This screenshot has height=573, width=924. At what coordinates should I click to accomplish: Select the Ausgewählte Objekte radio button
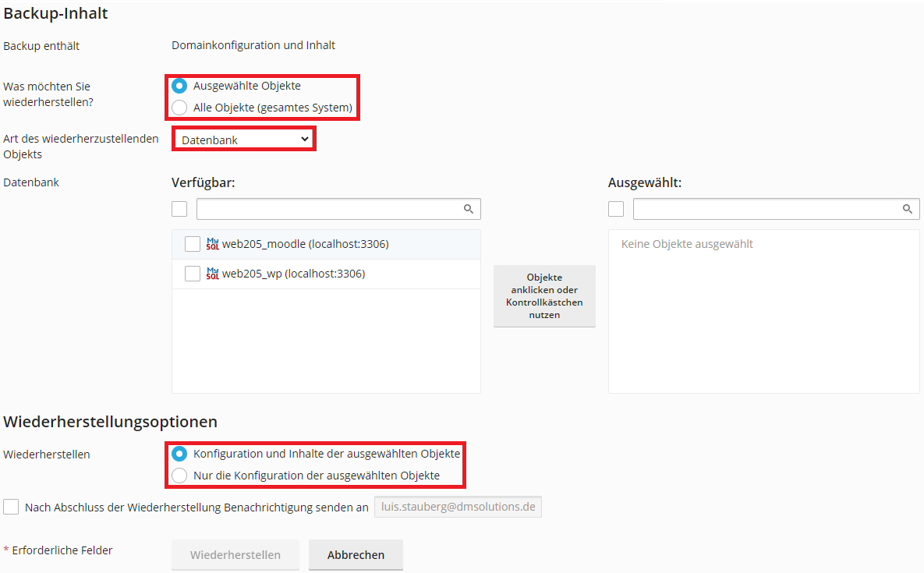[179, 86]
